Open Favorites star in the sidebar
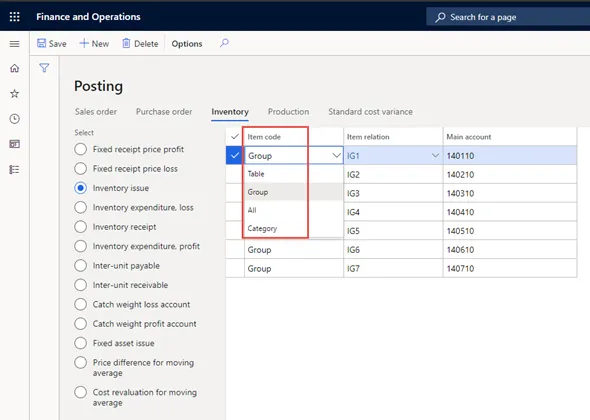590x420 pixels. (14, 93)
